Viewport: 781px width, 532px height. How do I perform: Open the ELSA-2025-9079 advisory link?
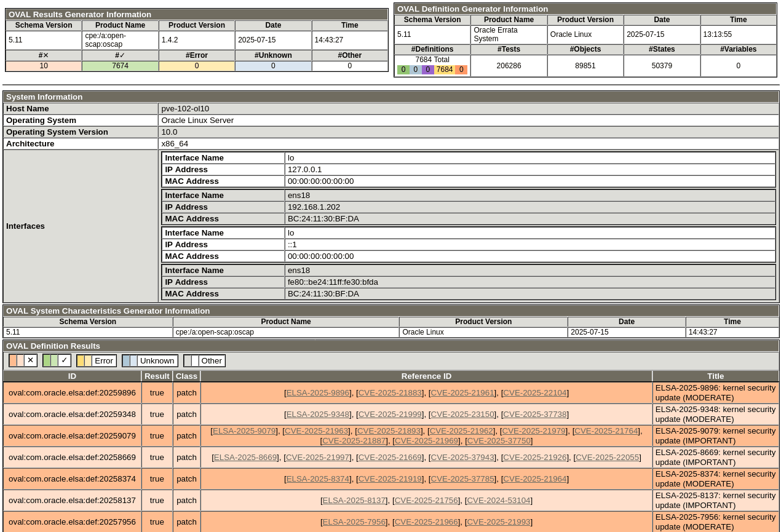(244, 431)
